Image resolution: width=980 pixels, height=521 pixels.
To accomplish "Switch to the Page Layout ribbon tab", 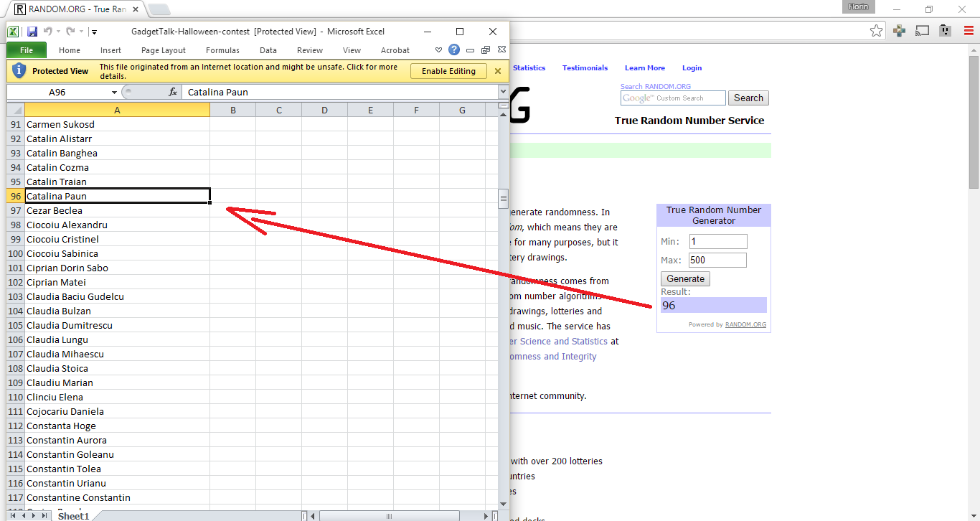I will point(164,50).
